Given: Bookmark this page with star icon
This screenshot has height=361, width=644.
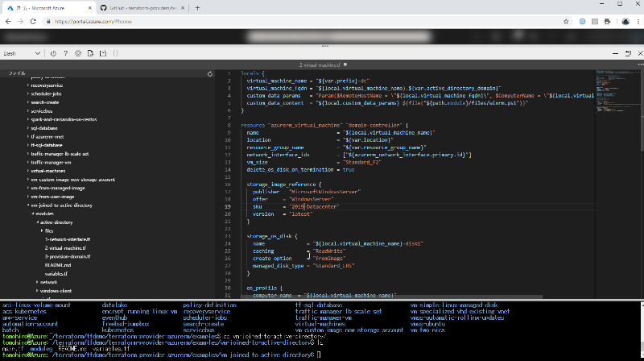Looking at the screenshot, I should point(566,22).
